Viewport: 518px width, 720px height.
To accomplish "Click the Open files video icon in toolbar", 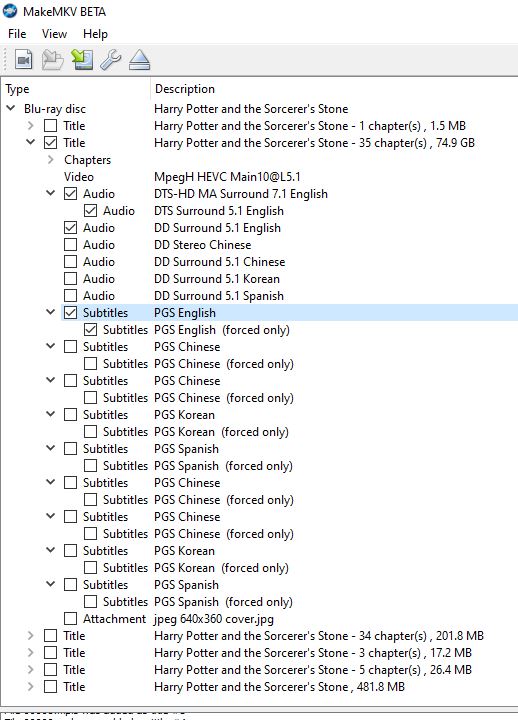I will [x=23, y=60].
